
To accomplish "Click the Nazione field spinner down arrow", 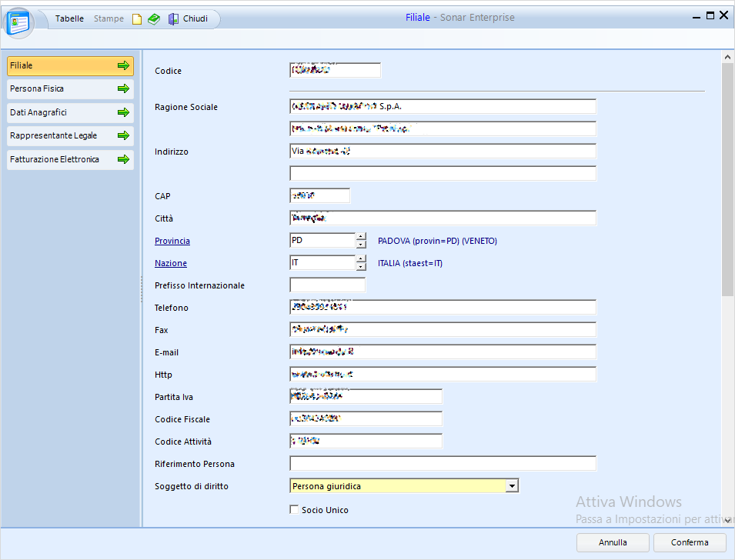I will point(361,267).
